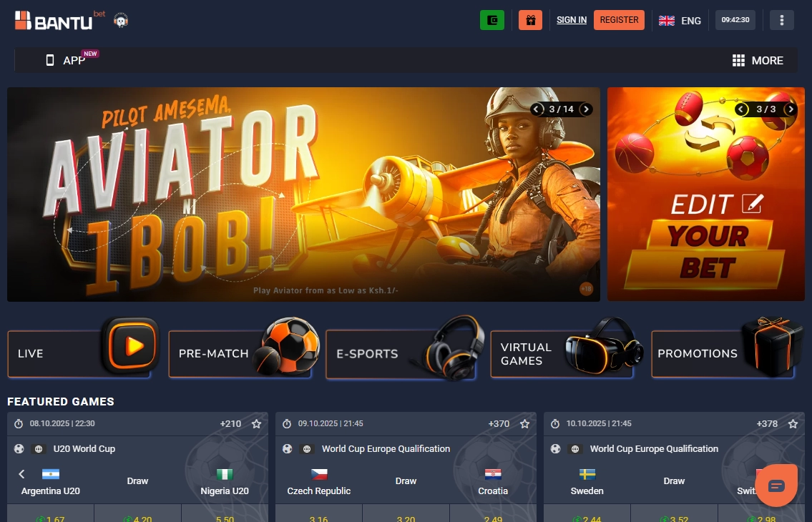Click the U20 World Cup league label

[x=84, y=449]
